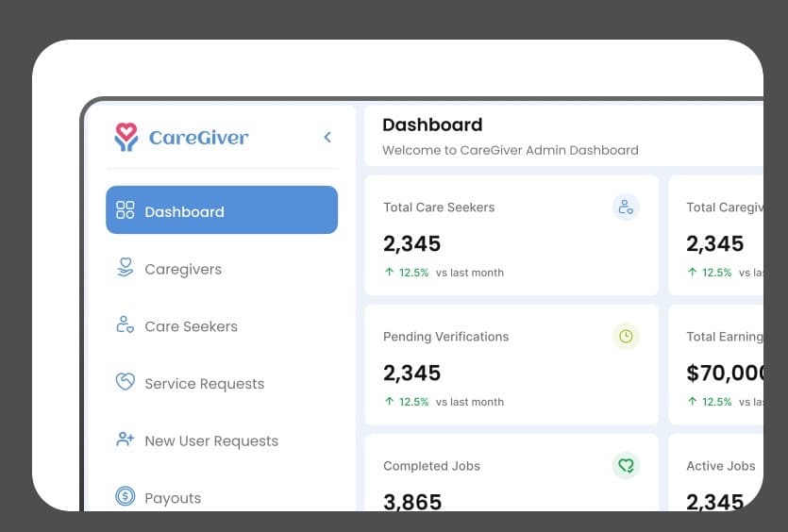Click the Dashboard grid icon in sidebar

(x=126, y=210)
